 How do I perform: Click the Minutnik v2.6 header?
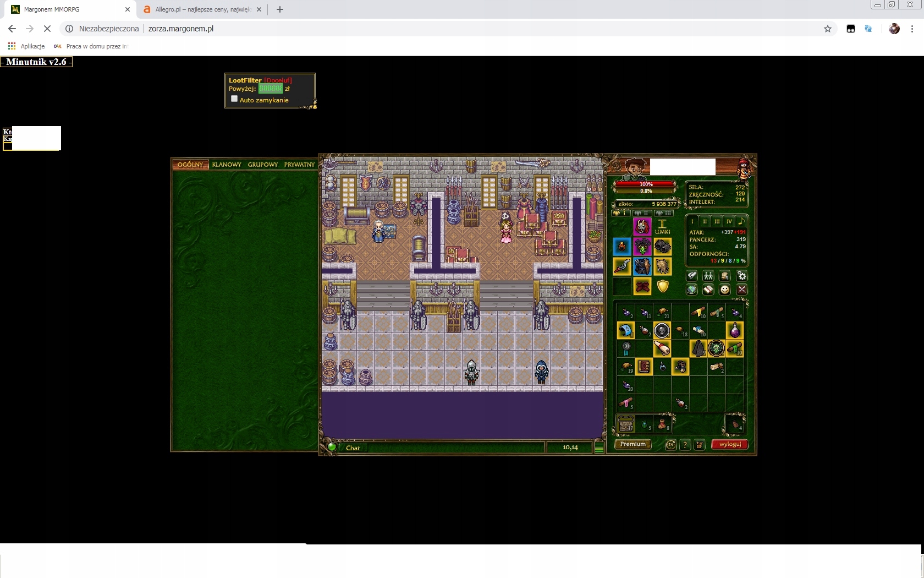pyautogui.click(x=36, y=62)
